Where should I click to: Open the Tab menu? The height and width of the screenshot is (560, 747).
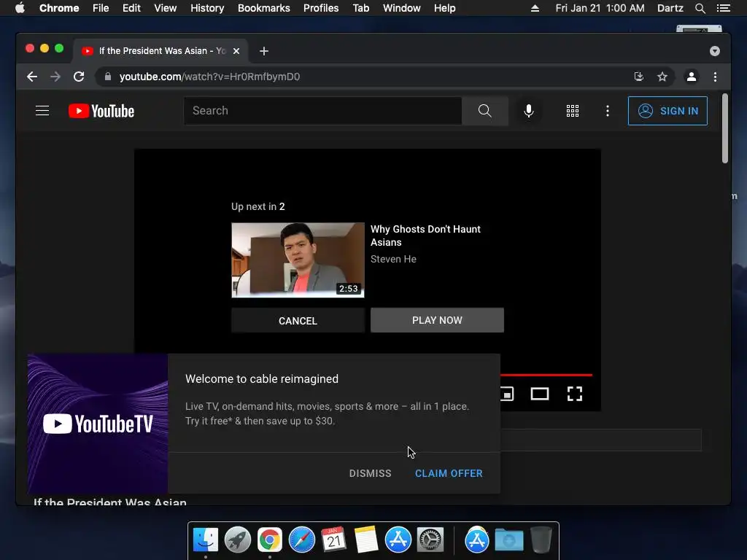point(360,8)
